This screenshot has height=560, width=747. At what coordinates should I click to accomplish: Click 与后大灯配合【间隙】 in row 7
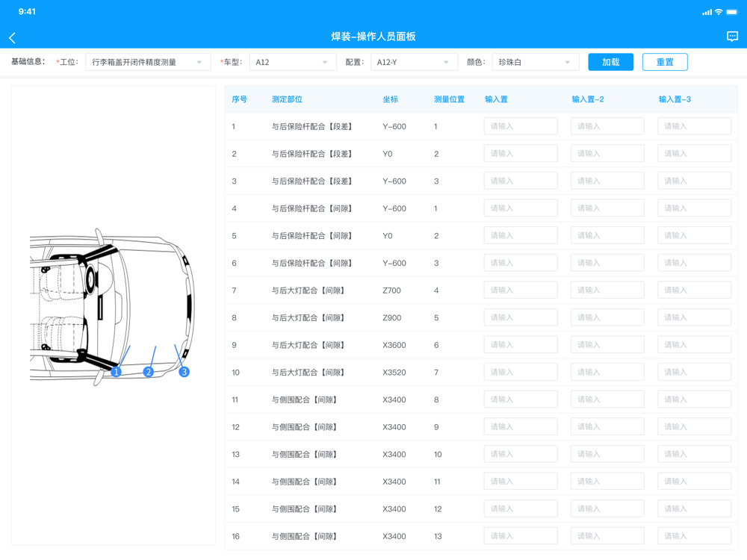[309, 290]
